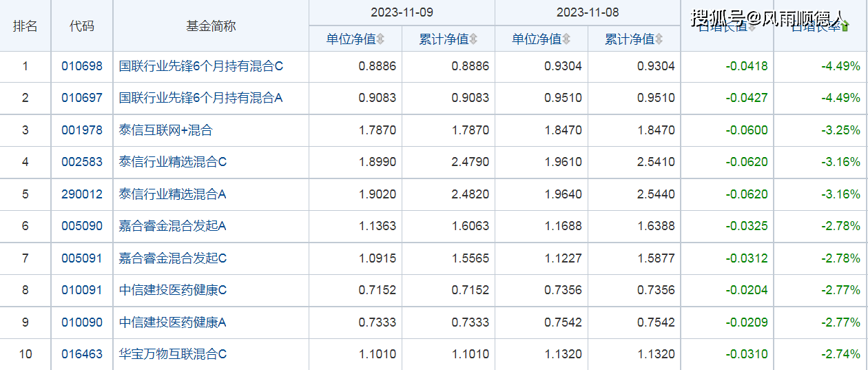This screenshot has width=868, height=370.
Task: Open 国联行业先锋6个月持有混合A fund
Action: 200,99
